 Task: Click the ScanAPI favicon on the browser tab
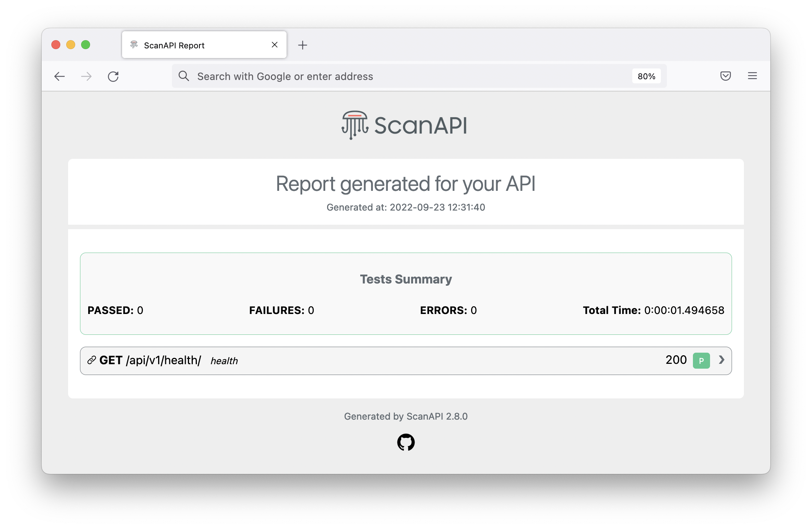(134, 45)
